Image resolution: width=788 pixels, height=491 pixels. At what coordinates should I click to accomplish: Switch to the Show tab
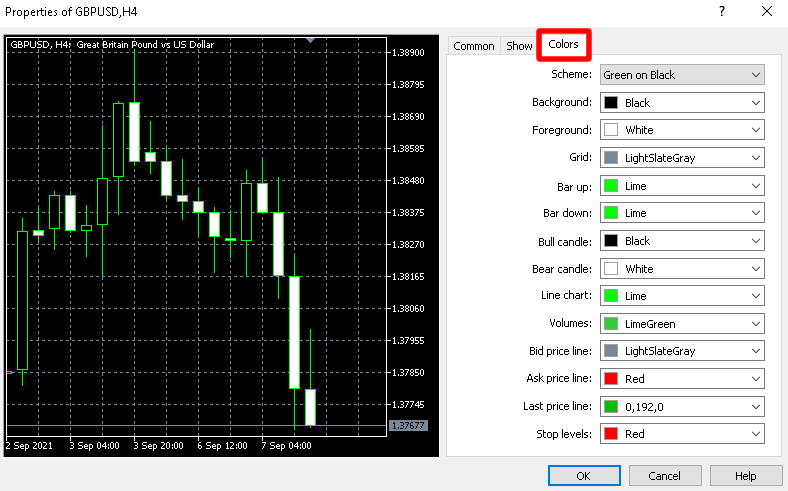coord(519,46)
